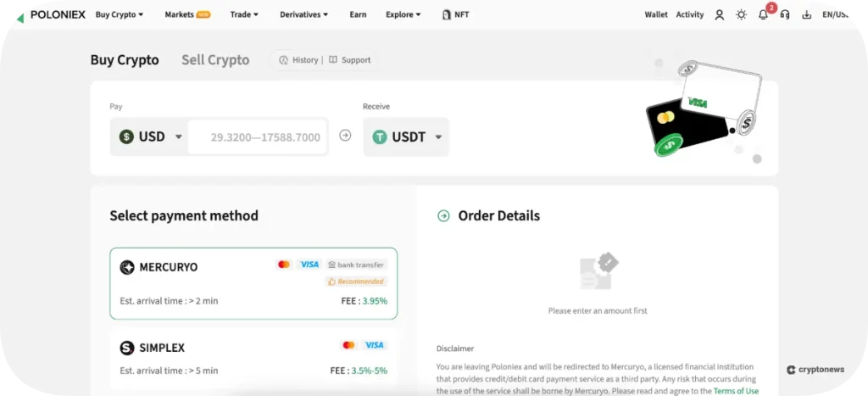Open the user profile icon
The height and width of the screenshot is (396, 868).
tap(720, 14)
